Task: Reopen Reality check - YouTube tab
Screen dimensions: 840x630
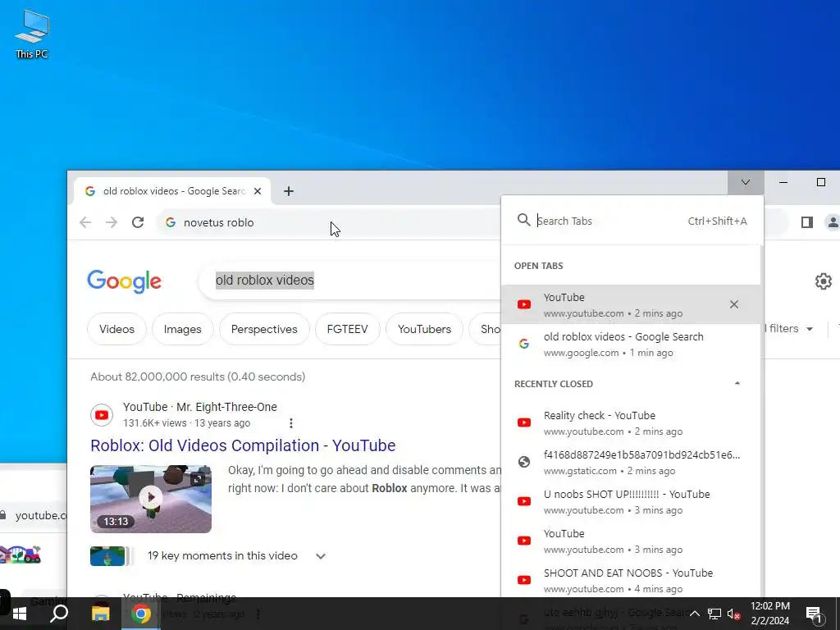Action: (631, 422)
